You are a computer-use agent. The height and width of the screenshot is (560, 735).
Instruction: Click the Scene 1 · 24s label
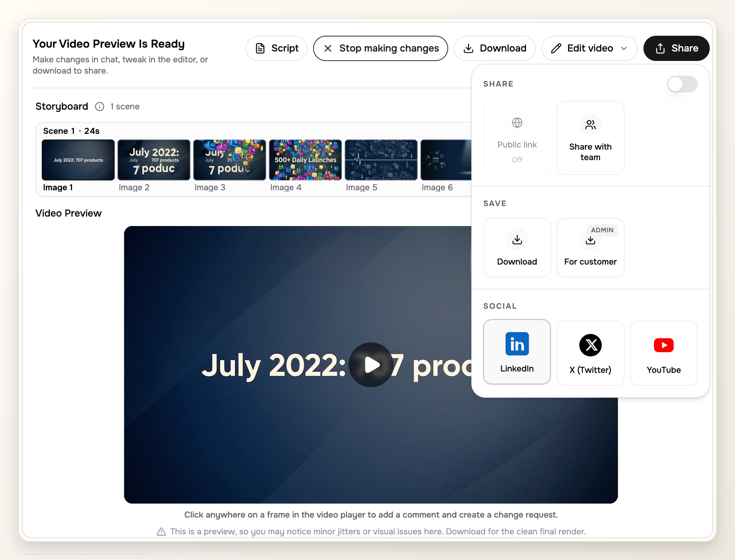click(x=71, y=131)
